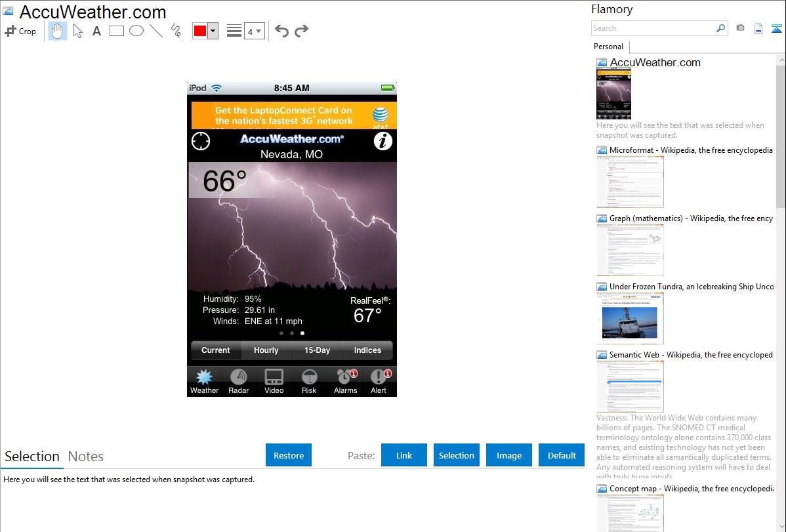The height and width of the screenshot is (532, 786).
Task: Click the line thickness icon
Action: pos(234,31)
